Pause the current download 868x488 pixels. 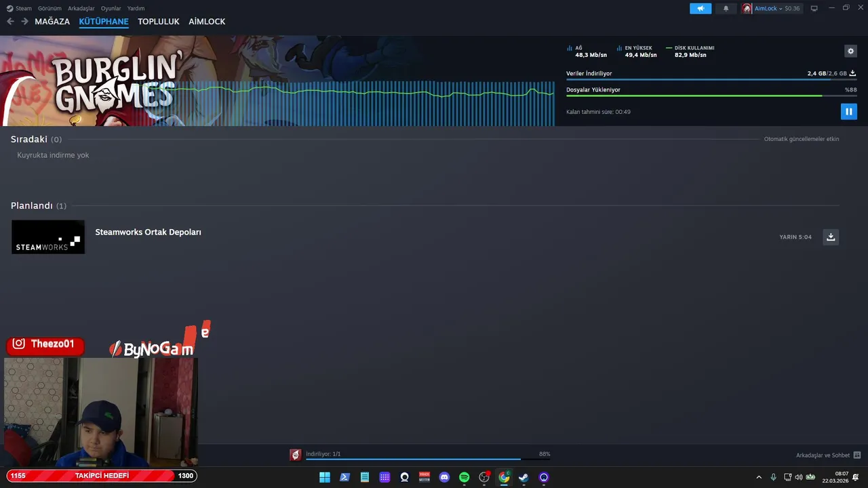pyautogui.click(x=848, y=111)
